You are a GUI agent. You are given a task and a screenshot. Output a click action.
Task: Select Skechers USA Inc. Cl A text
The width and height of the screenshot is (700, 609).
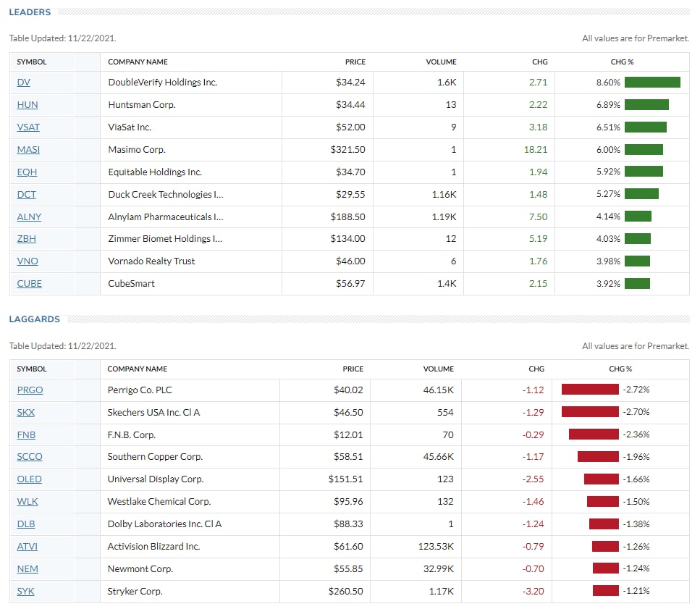(153, 412)
